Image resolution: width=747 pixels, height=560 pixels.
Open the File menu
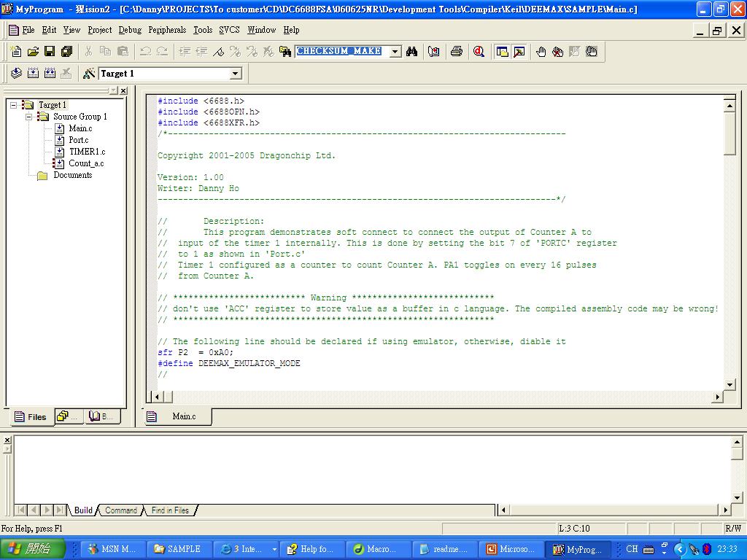28,30
